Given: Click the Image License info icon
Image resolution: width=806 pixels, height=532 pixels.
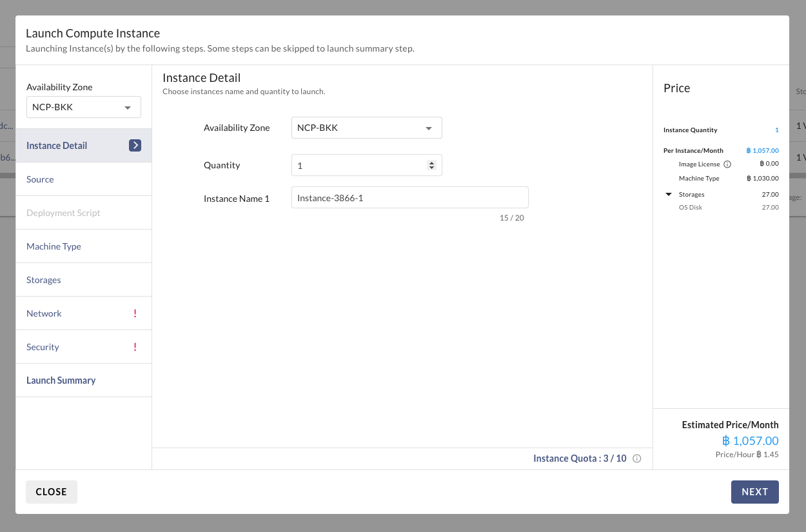Looking at the screenshot, I should (x=727, y=164).
